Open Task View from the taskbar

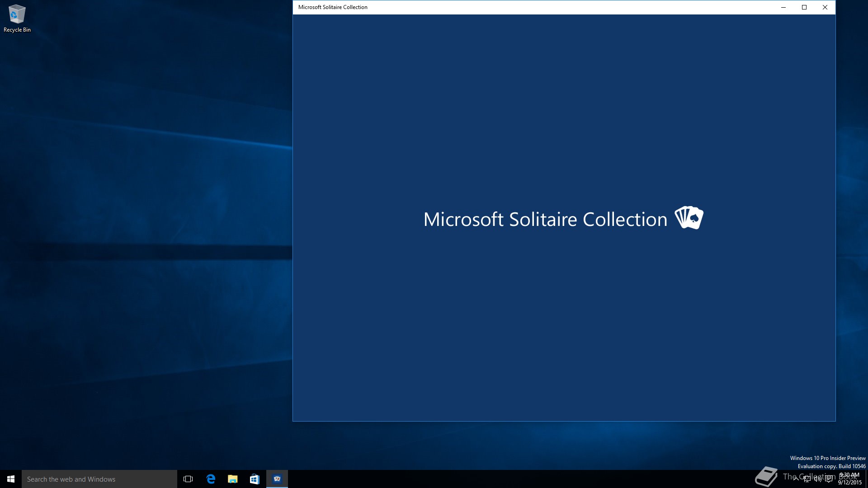[x=188, y=479]
